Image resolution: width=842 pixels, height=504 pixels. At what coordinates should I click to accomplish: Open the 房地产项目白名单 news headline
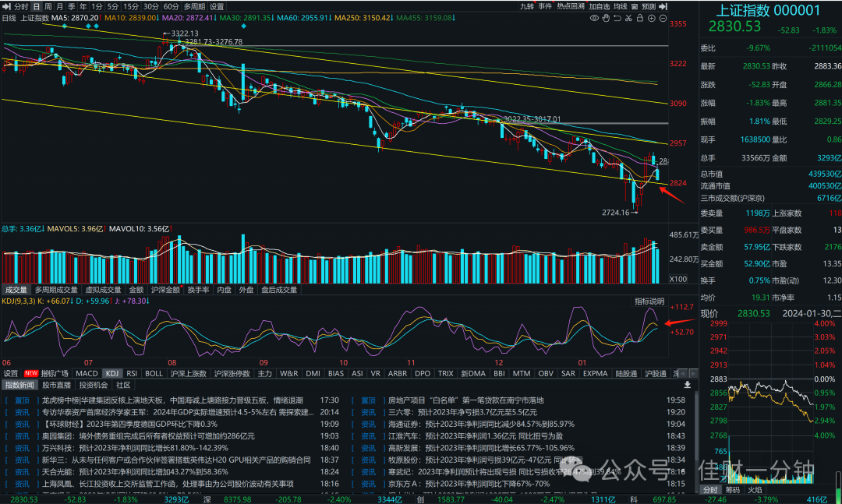tap(465, 400)
